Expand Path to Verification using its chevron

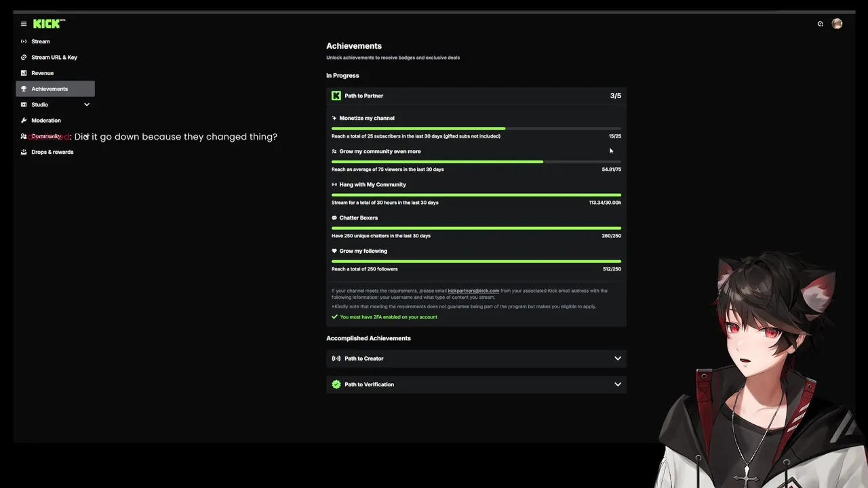(617, 384)
